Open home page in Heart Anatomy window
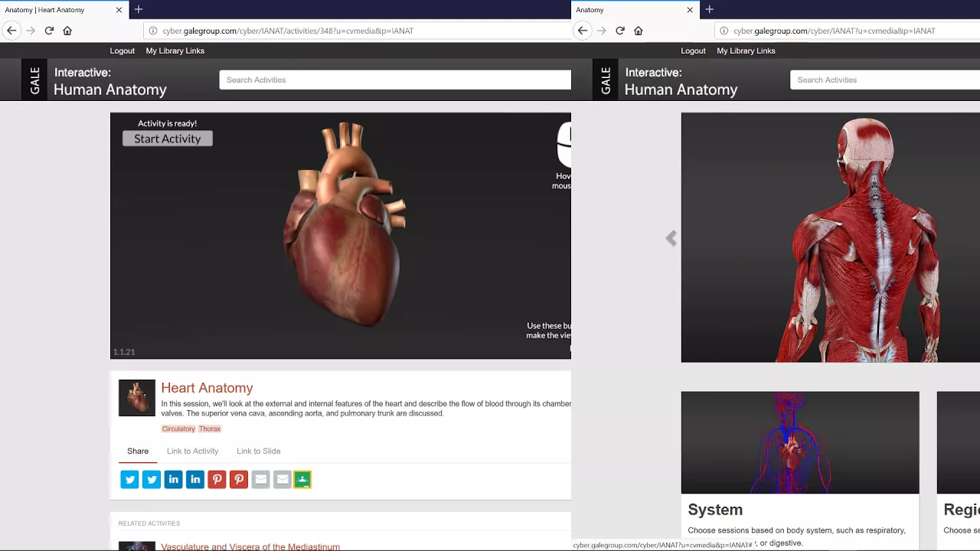The image size is (980, 551). tap(67, 31)
